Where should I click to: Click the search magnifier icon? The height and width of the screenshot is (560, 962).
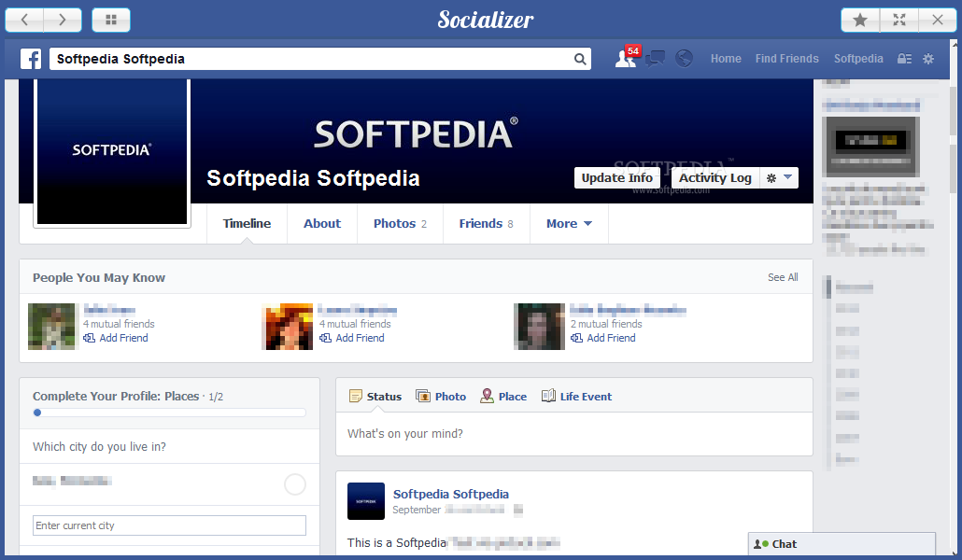(580, 59)
